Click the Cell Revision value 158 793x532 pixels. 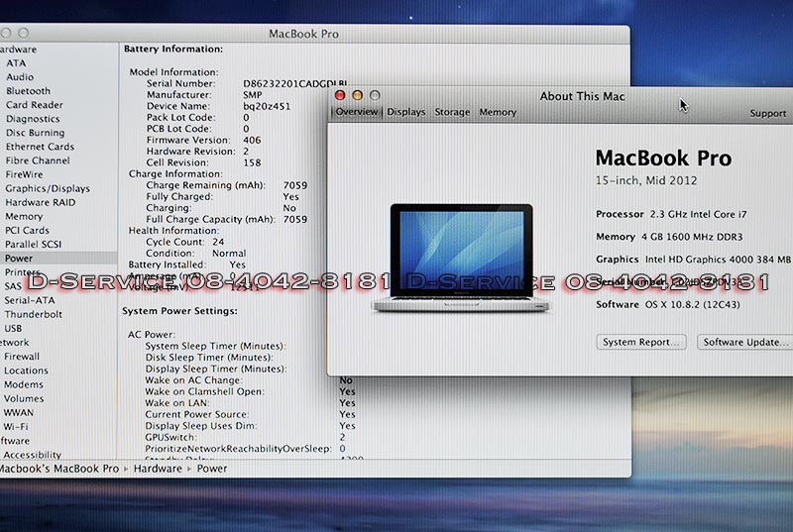click(252, 162)
